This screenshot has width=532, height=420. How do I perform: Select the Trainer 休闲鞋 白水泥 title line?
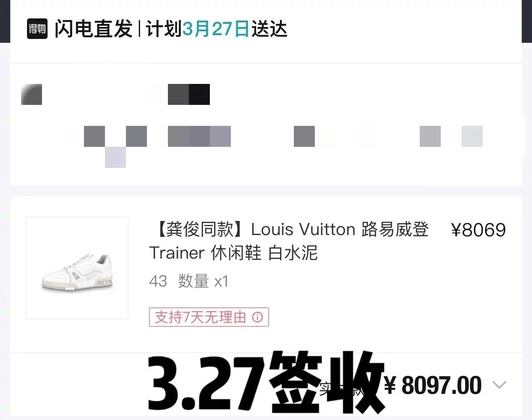click(x=233, y=253)
